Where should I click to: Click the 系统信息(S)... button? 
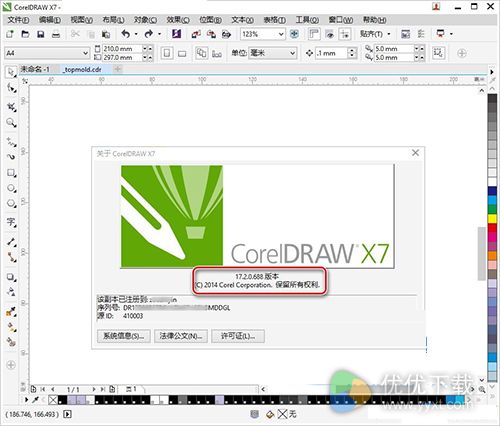point(124,336)
